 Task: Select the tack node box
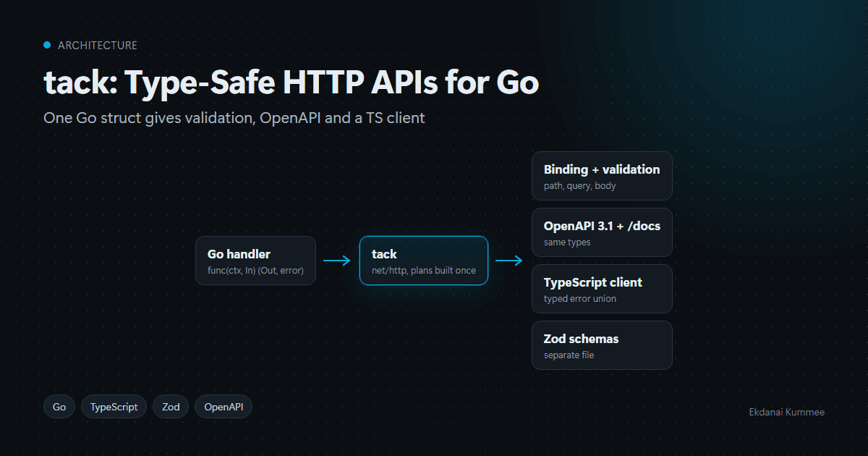click(x=424, y=261)
